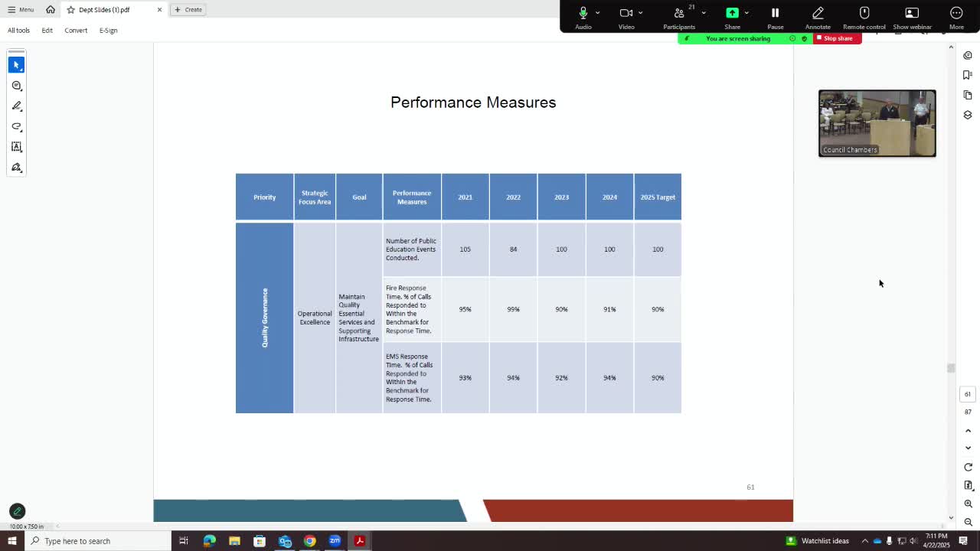Choose the Select arrow tool in Acrobat

click(x=16, y=65)
